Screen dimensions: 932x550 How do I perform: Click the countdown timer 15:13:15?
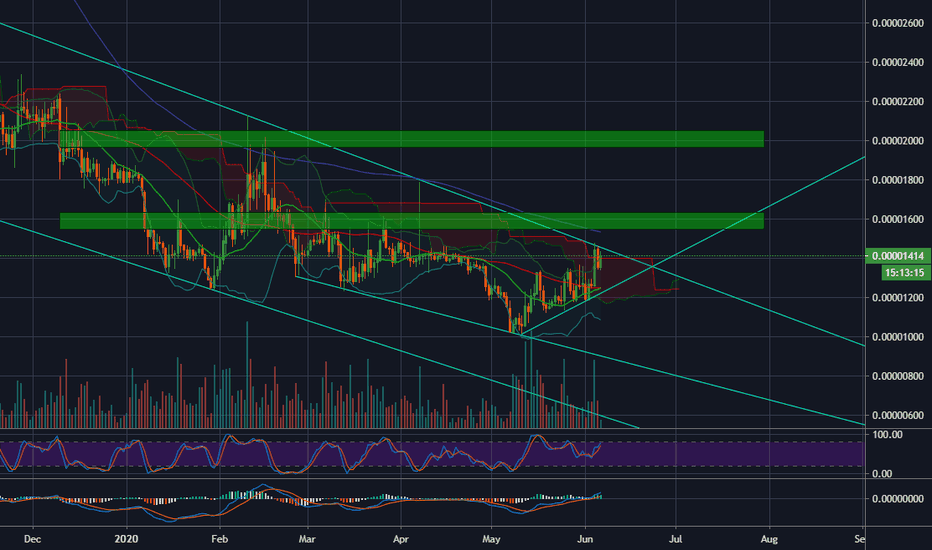(904, 273)
